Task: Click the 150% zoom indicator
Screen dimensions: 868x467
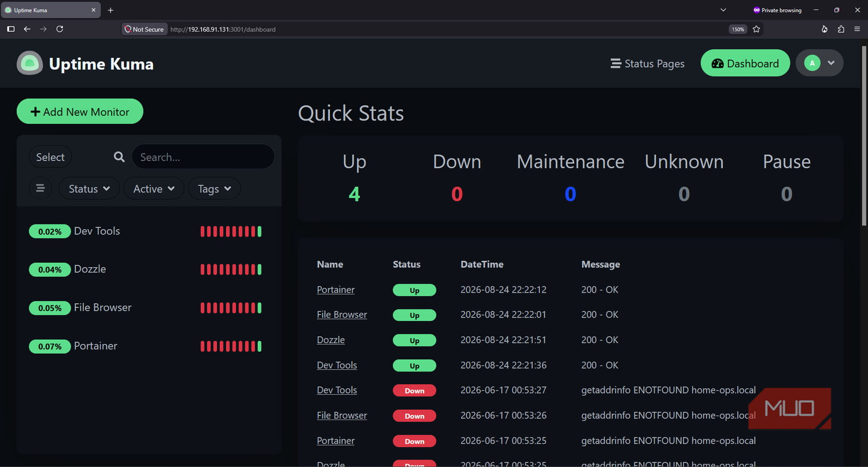Action: pos(738,29)
